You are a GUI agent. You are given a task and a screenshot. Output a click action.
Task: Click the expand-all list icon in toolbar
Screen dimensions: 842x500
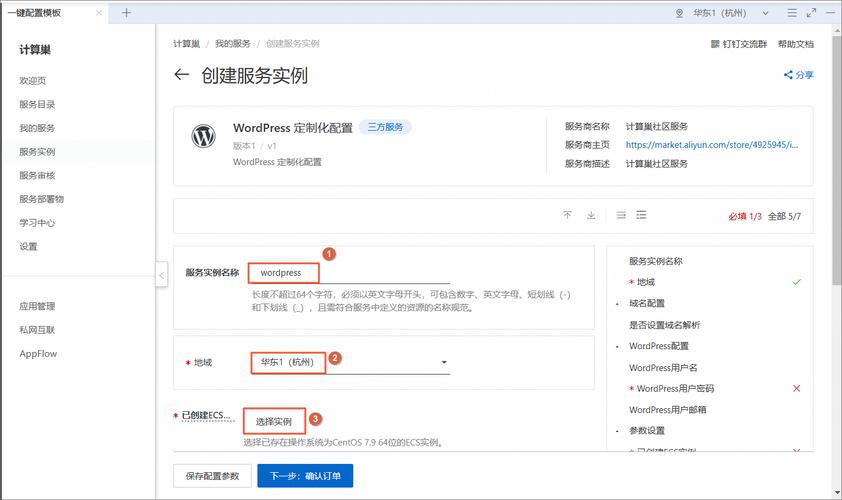641,215
